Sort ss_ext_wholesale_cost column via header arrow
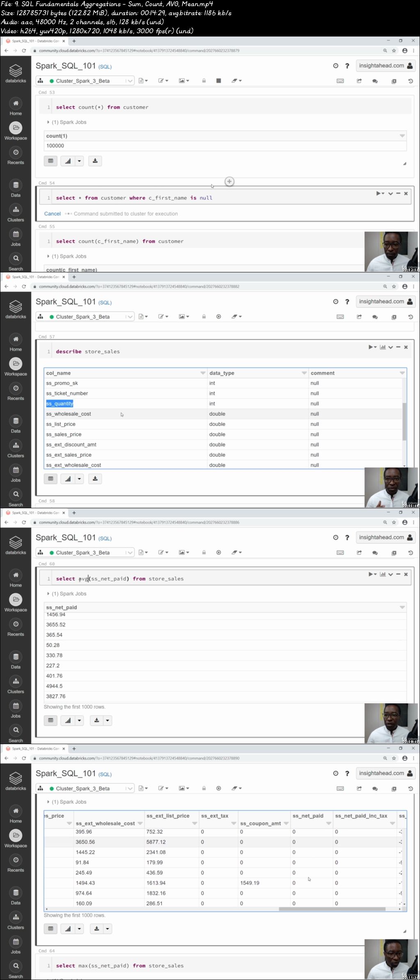Screen dimensions: 420x980 (140, 823)
